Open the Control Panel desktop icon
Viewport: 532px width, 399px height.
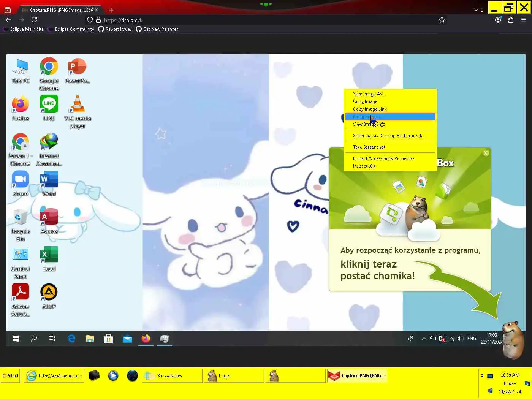(x=21, y=263)
